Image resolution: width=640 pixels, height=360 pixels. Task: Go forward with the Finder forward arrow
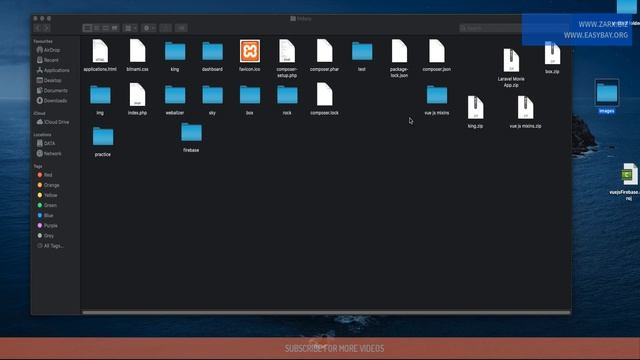click(x=47, y=28)
